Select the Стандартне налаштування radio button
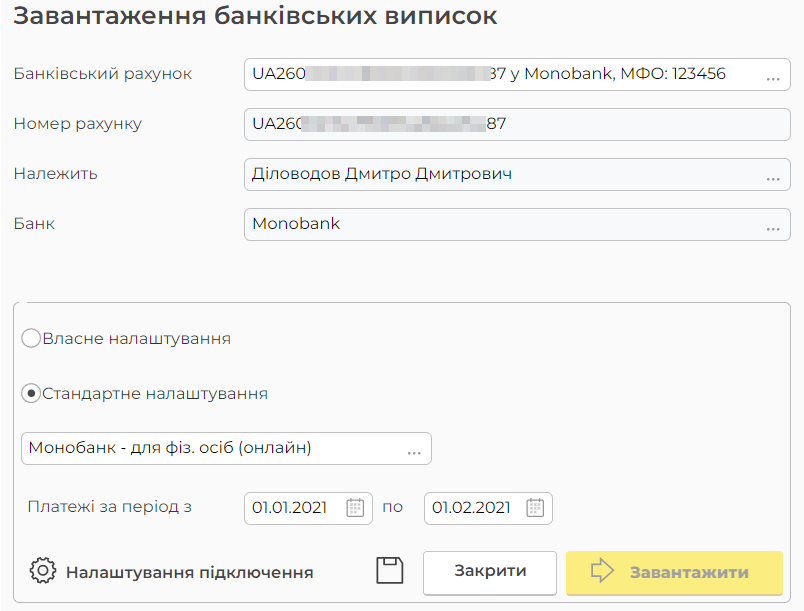 click(x=31, y=394)
